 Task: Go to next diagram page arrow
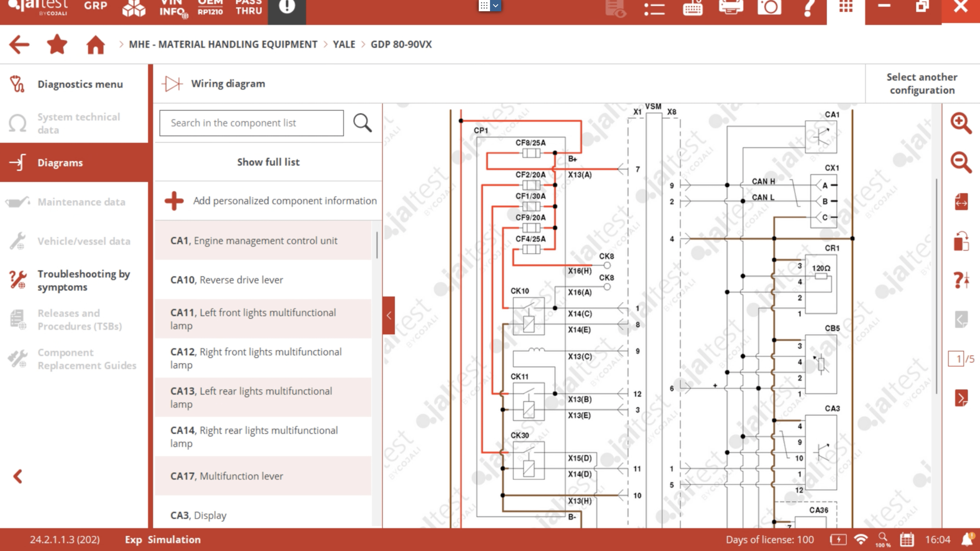pos(961,398)
